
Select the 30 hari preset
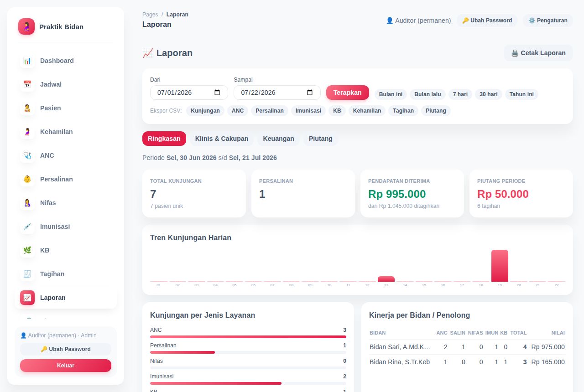pyautogui.click(x=489, y=94)
